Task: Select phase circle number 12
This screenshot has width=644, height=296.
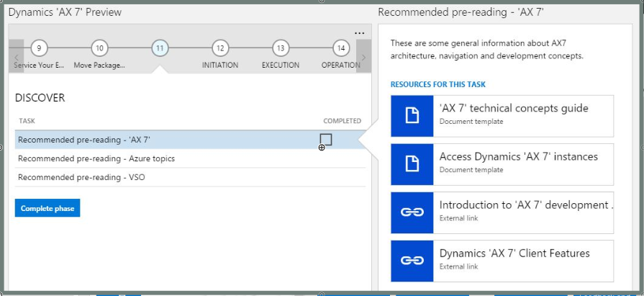Action: tap(220, 48)
